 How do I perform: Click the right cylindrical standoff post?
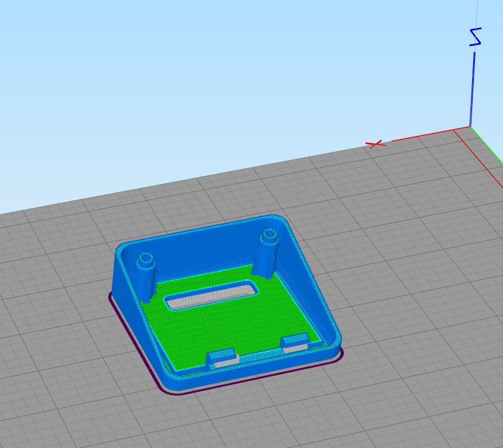click(266, 253)
